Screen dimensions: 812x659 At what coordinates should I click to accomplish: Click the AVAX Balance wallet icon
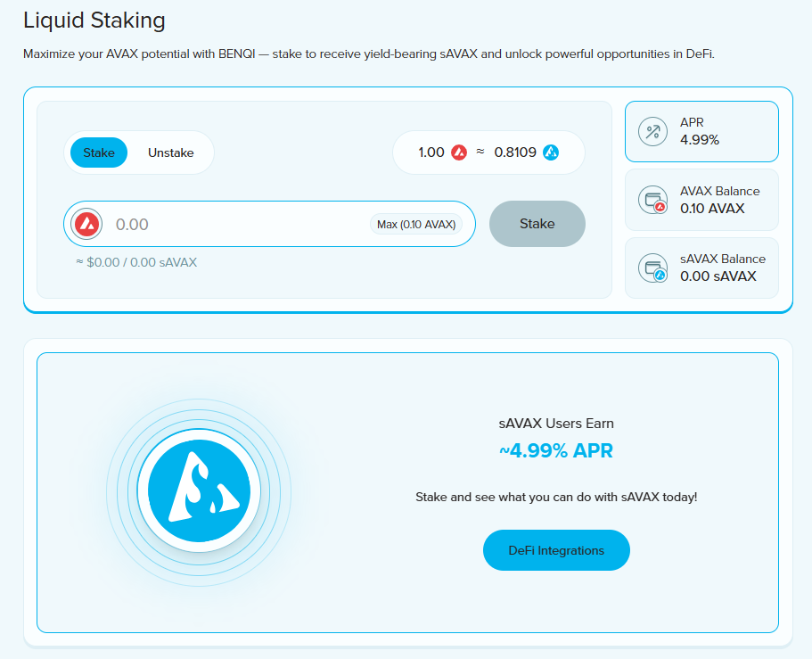653,200
